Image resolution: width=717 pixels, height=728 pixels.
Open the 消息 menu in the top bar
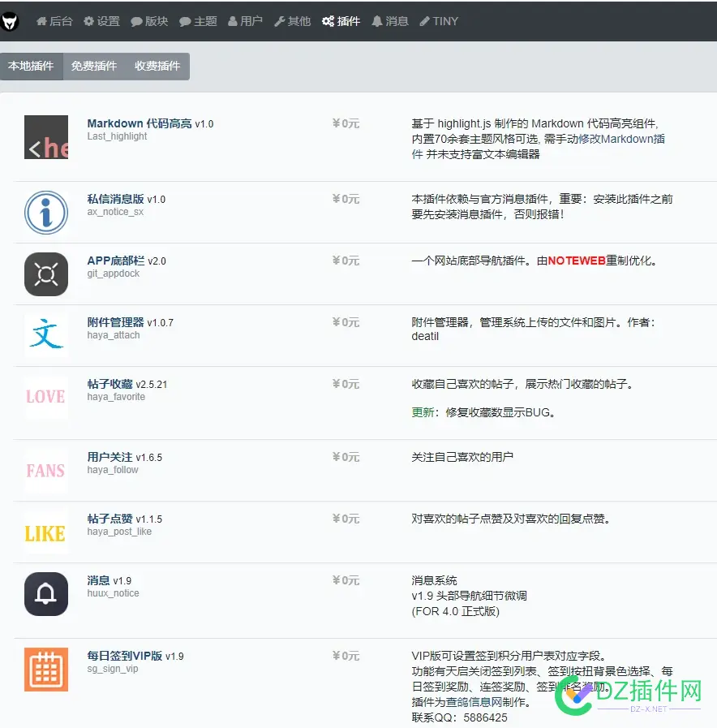click(390, 21)
